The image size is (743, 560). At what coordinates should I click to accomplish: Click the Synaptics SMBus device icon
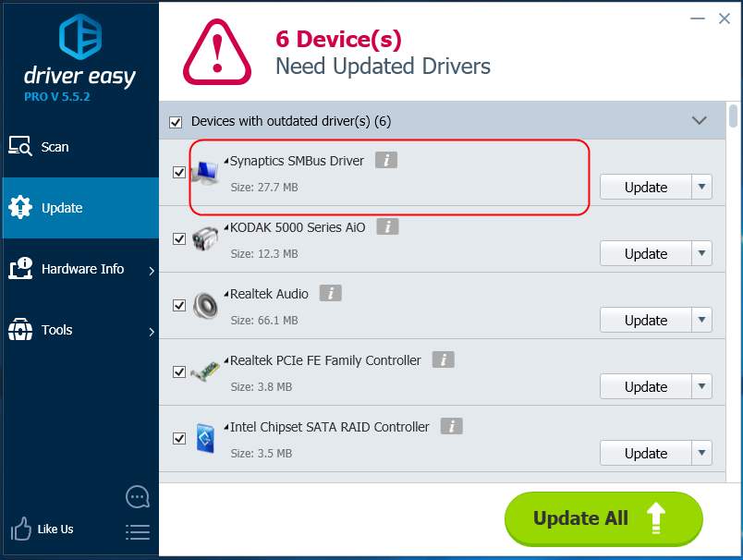(x=205, y=173)
